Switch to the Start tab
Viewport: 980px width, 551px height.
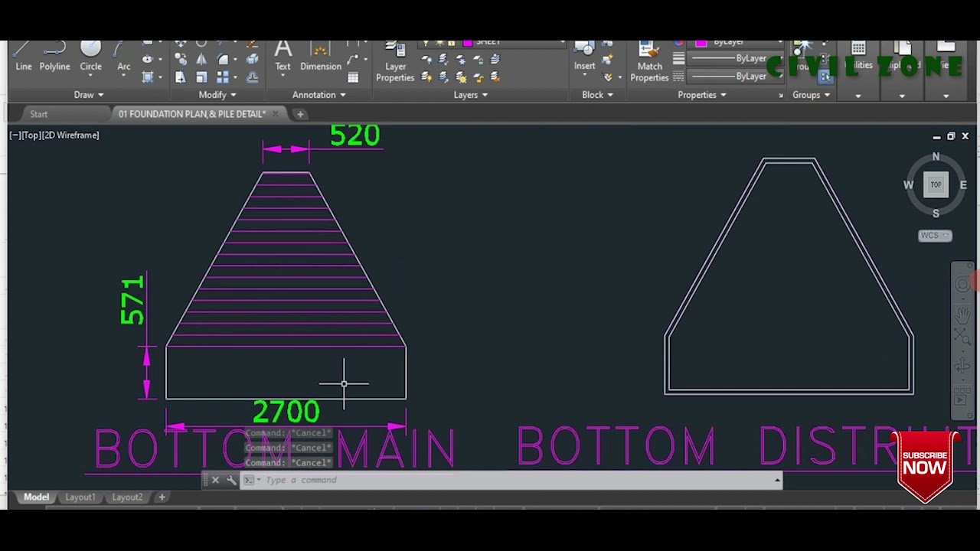click(x=38, y=114)
